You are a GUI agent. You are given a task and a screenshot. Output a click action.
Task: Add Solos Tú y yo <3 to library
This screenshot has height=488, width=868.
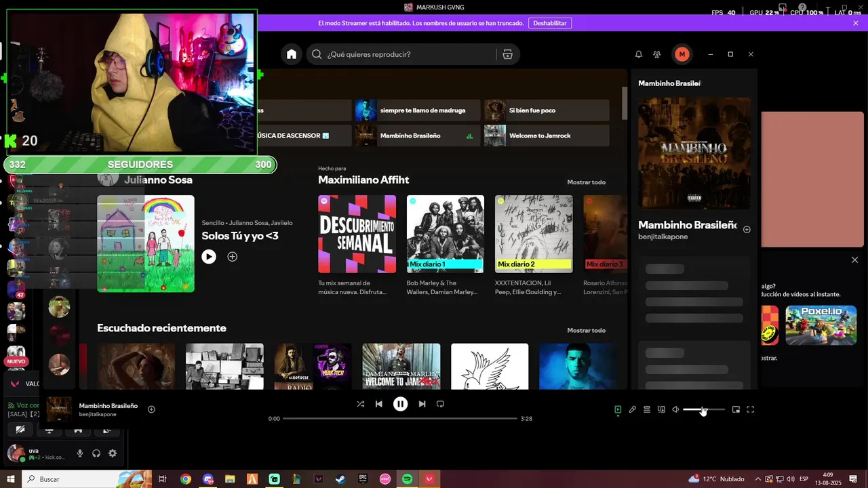coord(232,257)
